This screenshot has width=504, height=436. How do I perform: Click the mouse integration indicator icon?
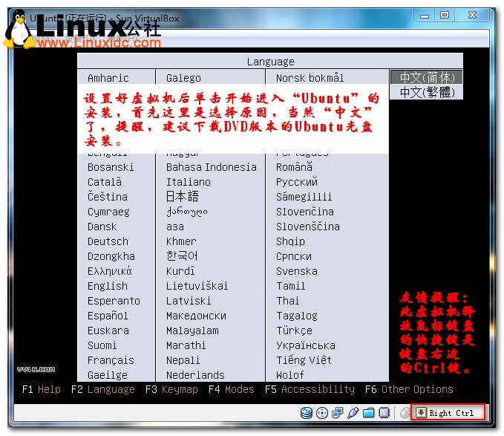point(405,413)
